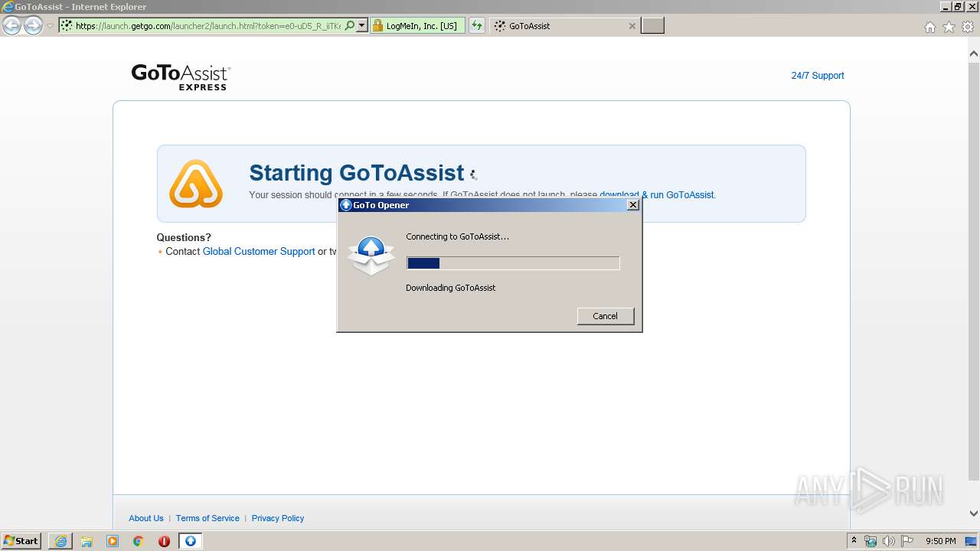
Task: Open the Windows Start menu
Action: coord(21,541)
